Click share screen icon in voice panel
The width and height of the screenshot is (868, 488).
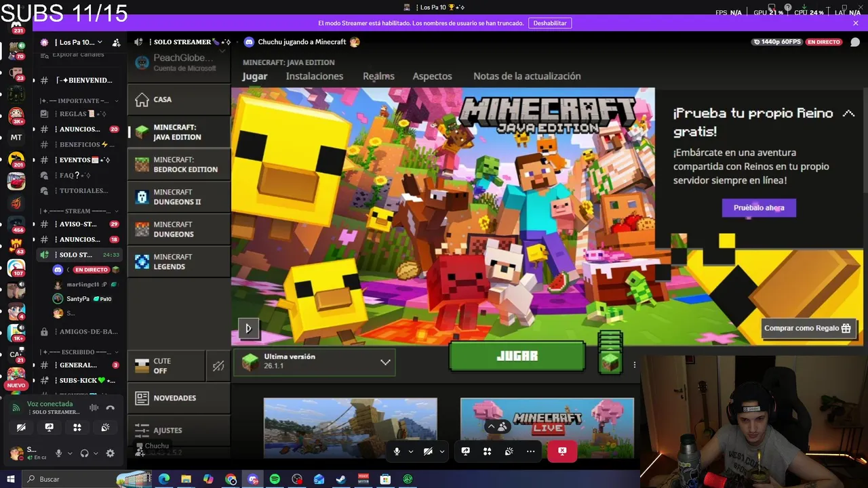(49, 427)
